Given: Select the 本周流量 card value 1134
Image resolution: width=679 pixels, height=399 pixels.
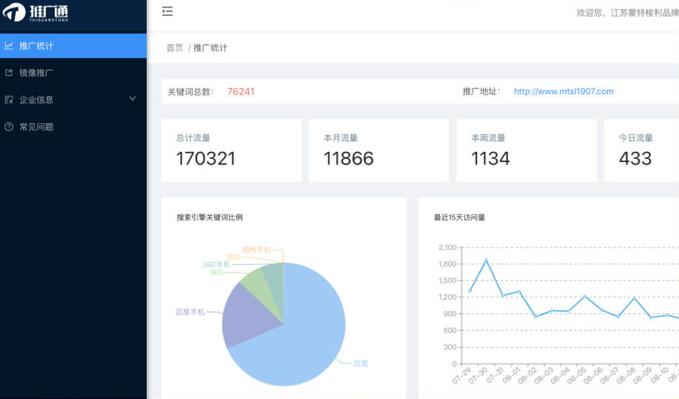Looking at the screenshot, I should point(490,159).
